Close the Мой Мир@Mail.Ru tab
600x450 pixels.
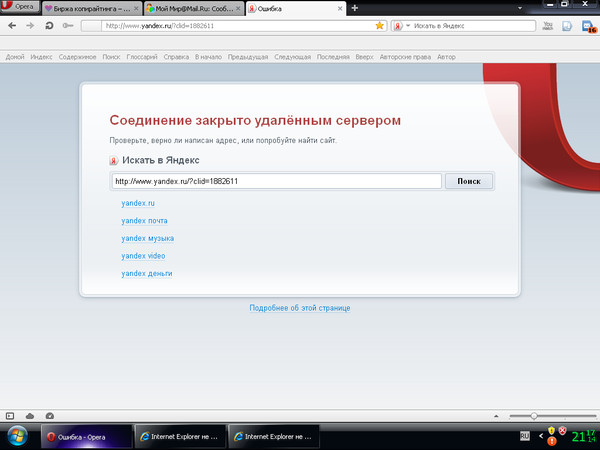point(238,8)
